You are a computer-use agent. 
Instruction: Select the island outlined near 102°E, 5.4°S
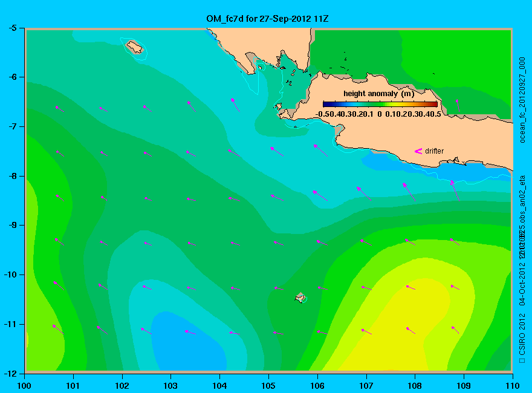135,47
